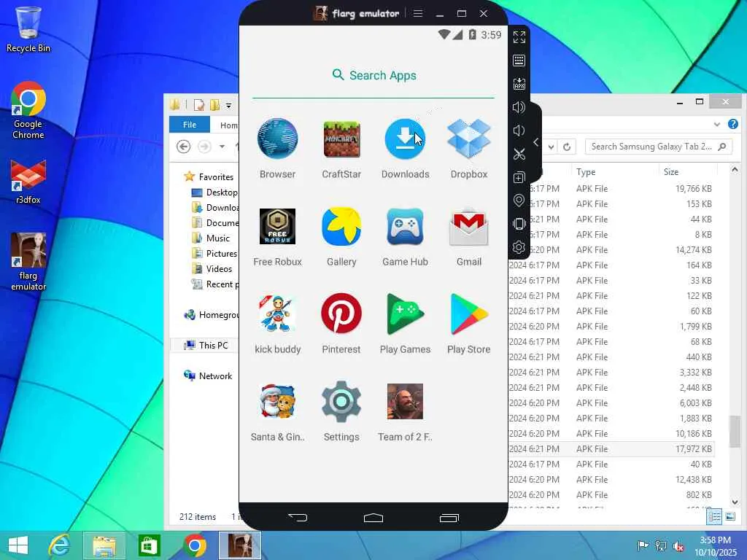Open the emulator keyboard mapping icon
The height and width of the screenshot is (560, 747).
click(x=519, y=61)
